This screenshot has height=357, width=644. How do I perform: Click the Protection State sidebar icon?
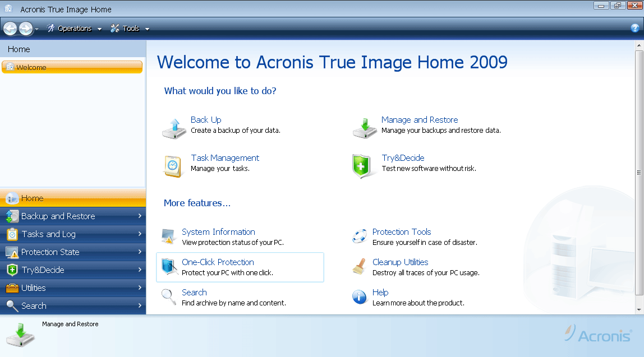pos(12,252)
